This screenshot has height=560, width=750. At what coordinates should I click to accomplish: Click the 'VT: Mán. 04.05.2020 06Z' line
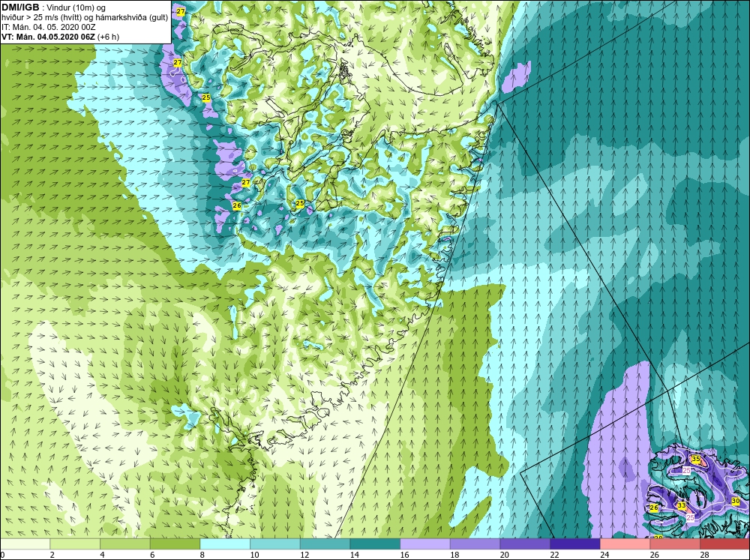pos(48,37)
